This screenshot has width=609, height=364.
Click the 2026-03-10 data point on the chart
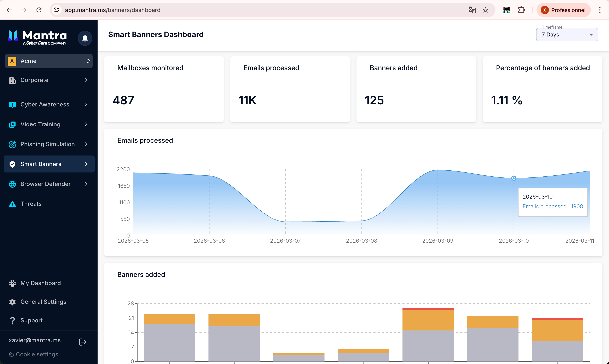[514, 178]
